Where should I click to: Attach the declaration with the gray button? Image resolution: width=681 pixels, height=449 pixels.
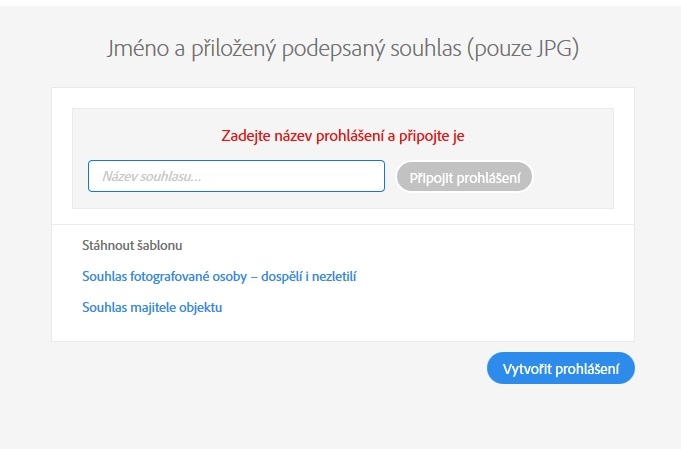click(464, 177)
